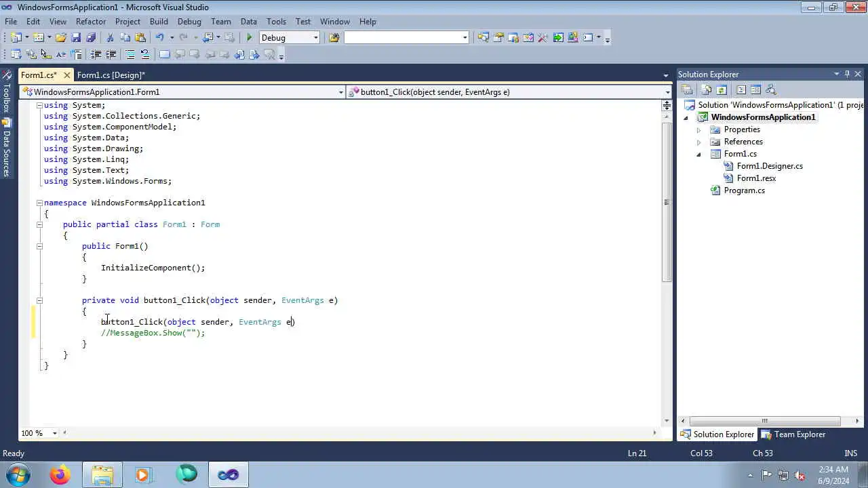
Task: Open Properties Window from the standard toolbar
Action: pos(498,38)
